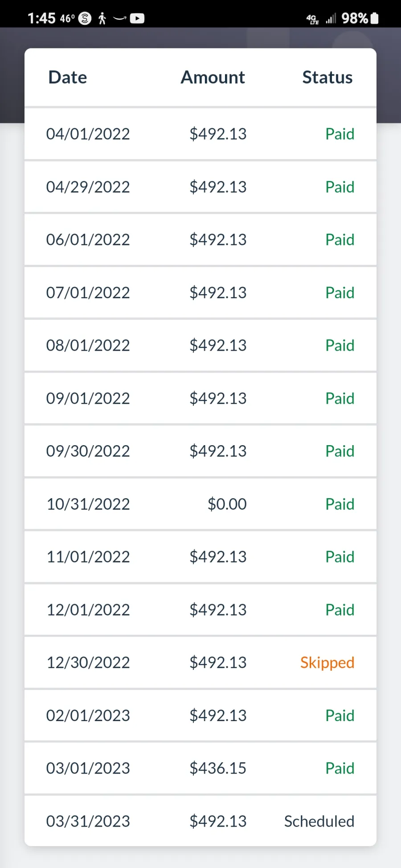This screenshot has width=401, height=868.
Task: Tap the Paid status for 02/01/2023
Action: pyautogui.click(x=340, y=715)
